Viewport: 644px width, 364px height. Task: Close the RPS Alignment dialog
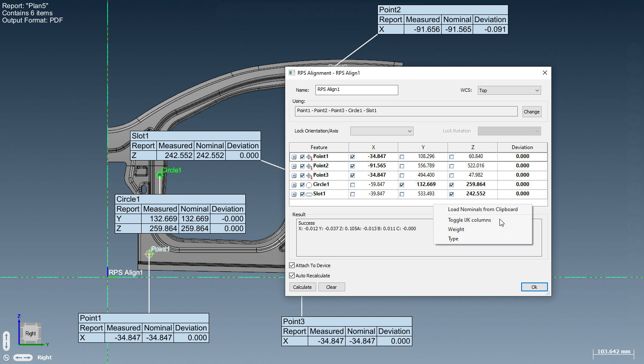coord(545,73)
